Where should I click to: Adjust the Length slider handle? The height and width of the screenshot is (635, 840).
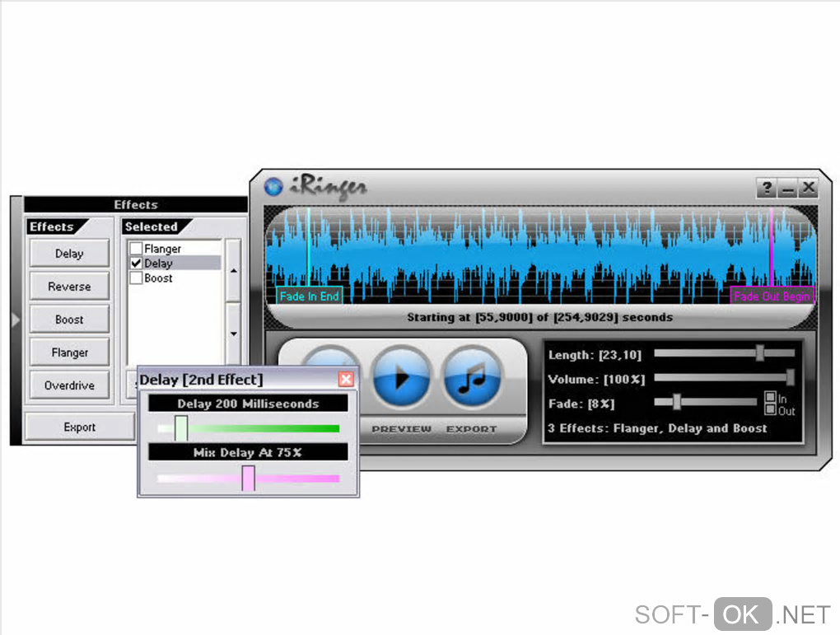coord(759,353)
